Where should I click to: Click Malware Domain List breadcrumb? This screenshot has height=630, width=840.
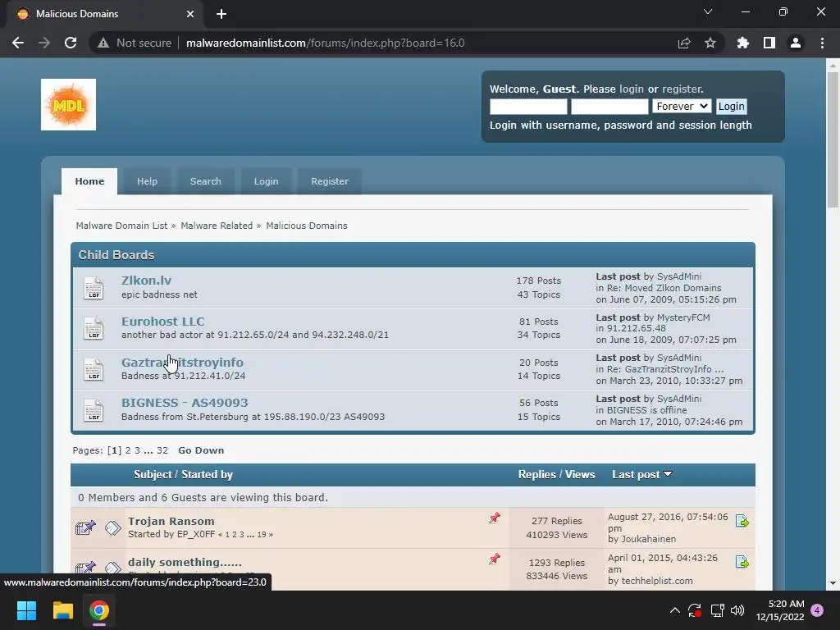pos(121,226)
